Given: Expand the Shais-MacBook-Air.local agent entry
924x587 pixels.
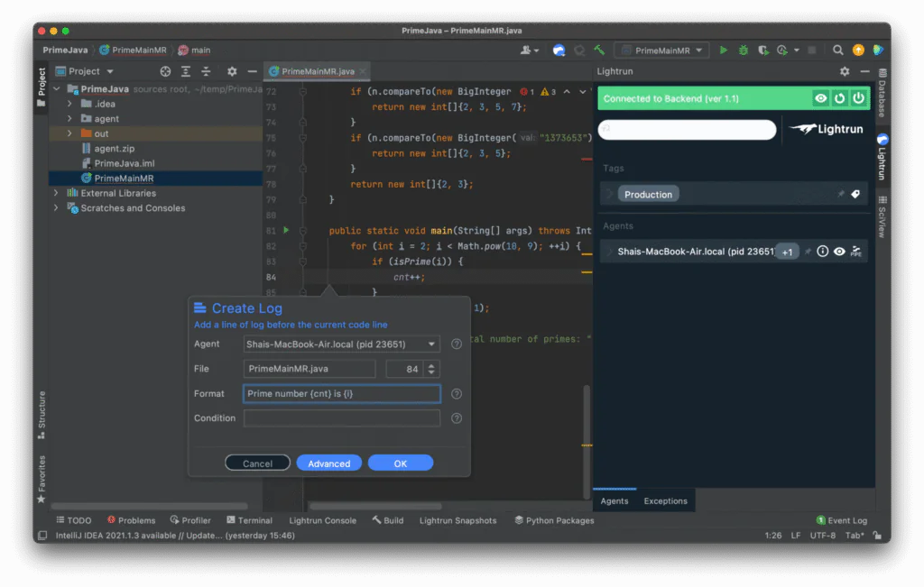Looking at the screenshot, I should pyautogui.click(x=612, y=252).
